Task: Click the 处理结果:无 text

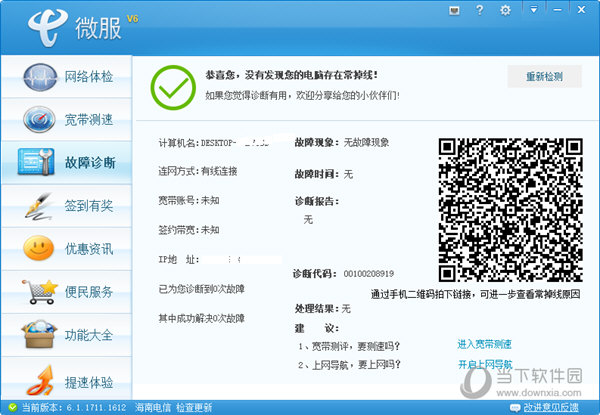Action: pyautogui.click(x=322, y=308)
